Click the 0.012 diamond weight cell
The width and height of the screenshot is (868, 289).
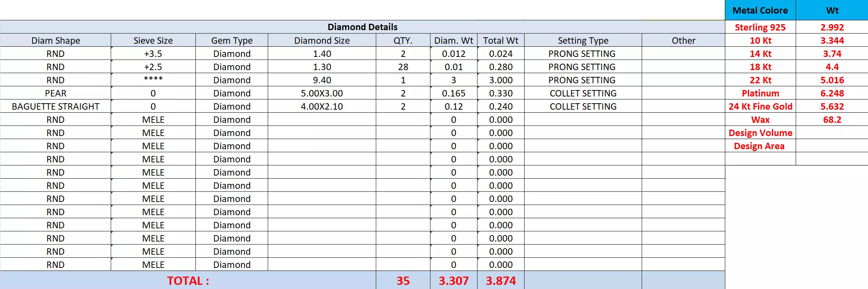[454, 54]
